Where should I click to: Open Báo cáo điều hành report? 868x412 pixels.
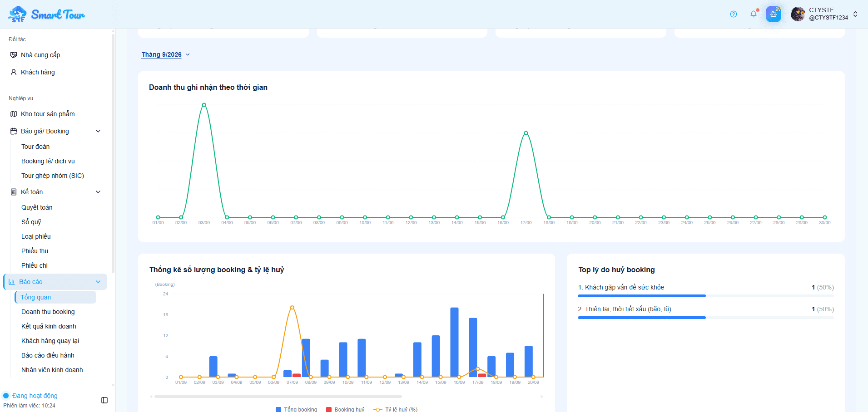48,355
